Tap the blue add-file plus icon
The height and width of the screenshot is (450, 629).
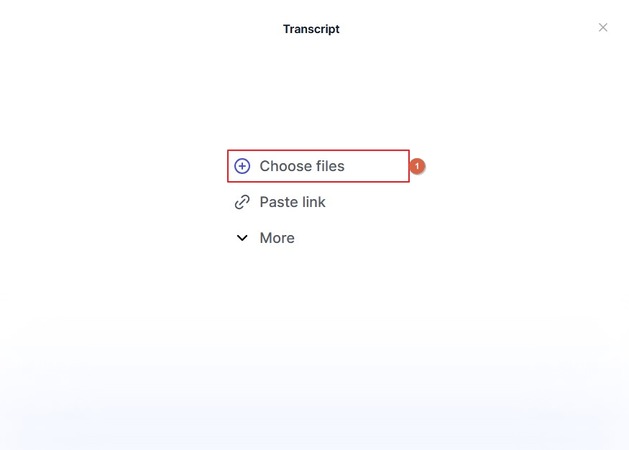click(242, 166)
